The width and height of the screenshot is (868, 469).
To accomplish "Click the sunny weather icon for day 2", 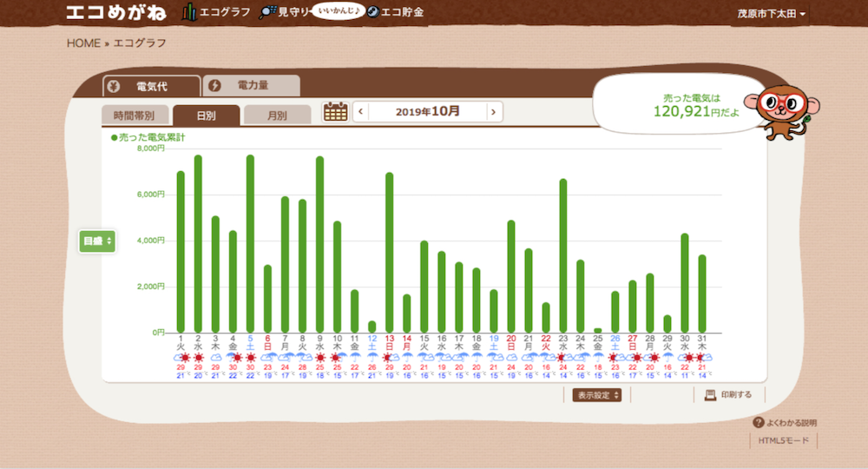I will [198, 358].
